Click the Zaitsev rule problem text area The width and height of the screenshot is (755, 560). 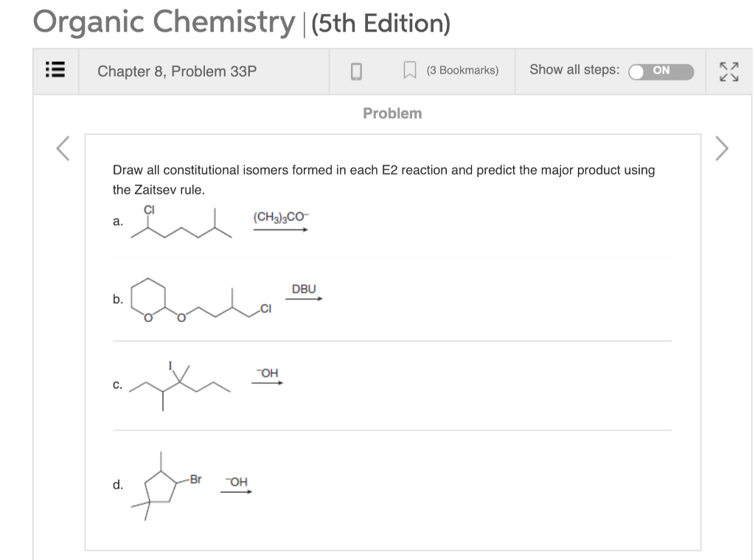tap(383, 179)
